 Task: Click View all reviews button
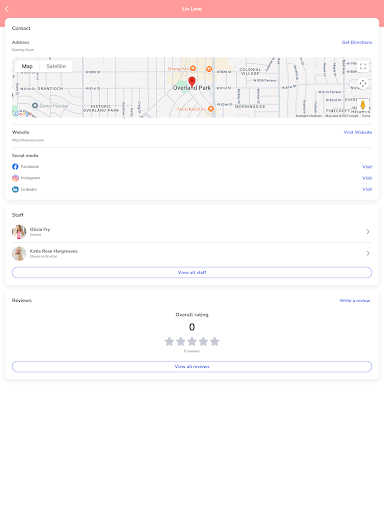(x=192, y=367)
